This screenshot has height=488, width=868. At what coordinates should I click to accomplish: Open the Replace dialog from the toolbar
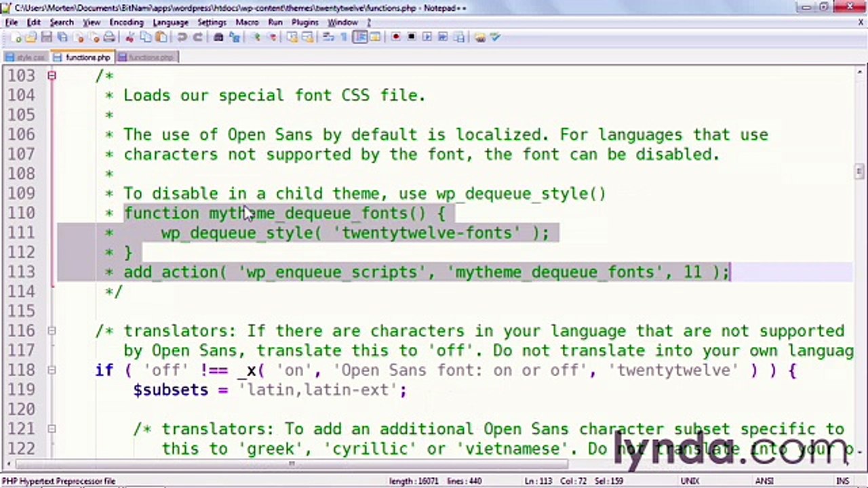click(233, 37)
